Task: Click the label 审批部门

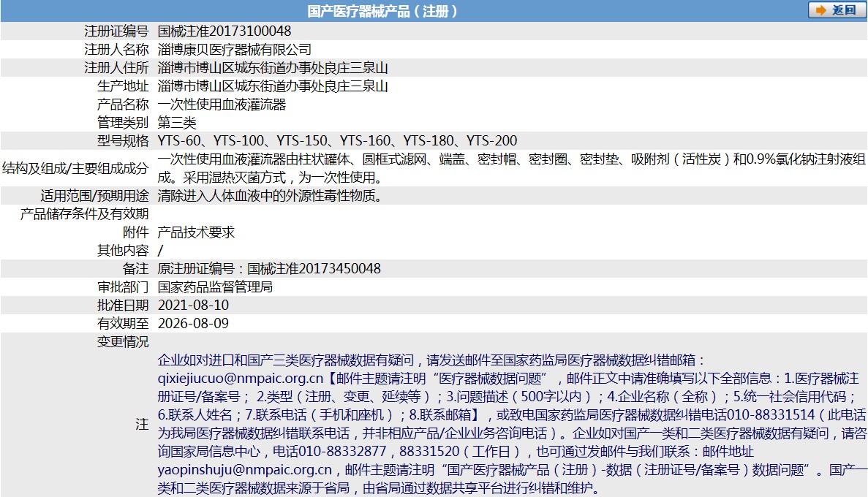Action: (x=123, y=287)
